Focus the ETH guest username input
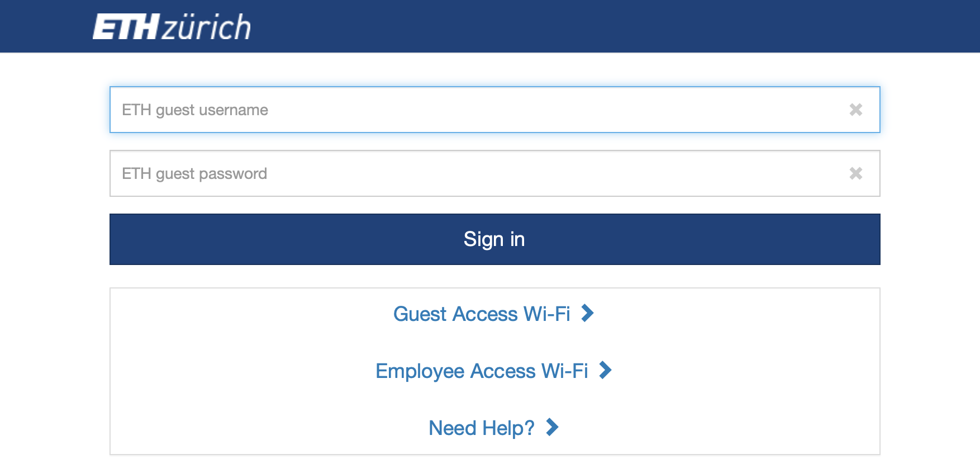 (495, 110)
